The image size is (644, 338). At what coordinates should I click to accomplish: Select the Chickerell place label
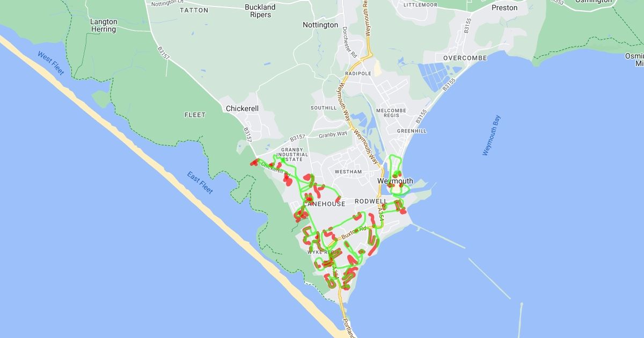click(242, 108)
